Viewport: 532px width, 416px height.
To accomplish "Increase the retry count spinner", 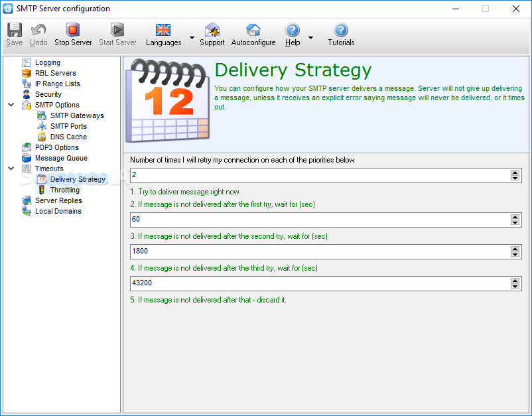I will click(515, 173).
